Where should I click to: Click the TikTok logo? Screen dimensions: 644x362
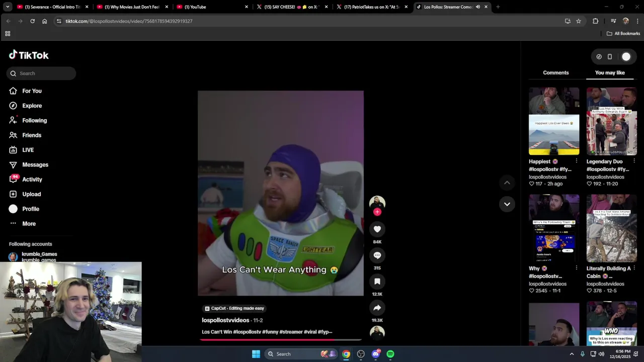click(x=29, y=55)
